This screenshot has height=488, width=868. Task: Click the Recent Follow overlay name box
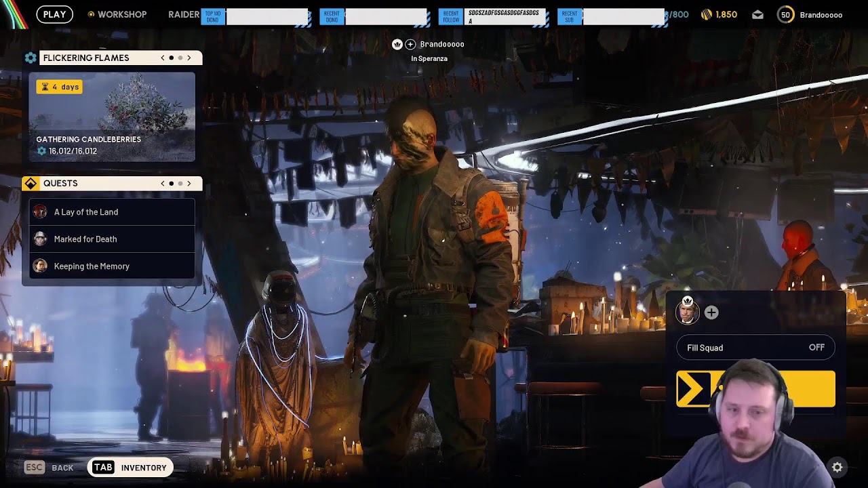click(x=504, y=17)
